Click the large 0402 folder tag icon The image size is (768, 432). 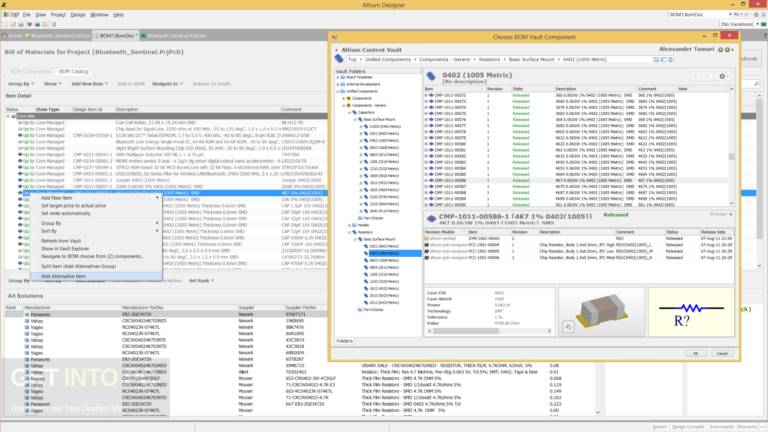coord(432,76)
